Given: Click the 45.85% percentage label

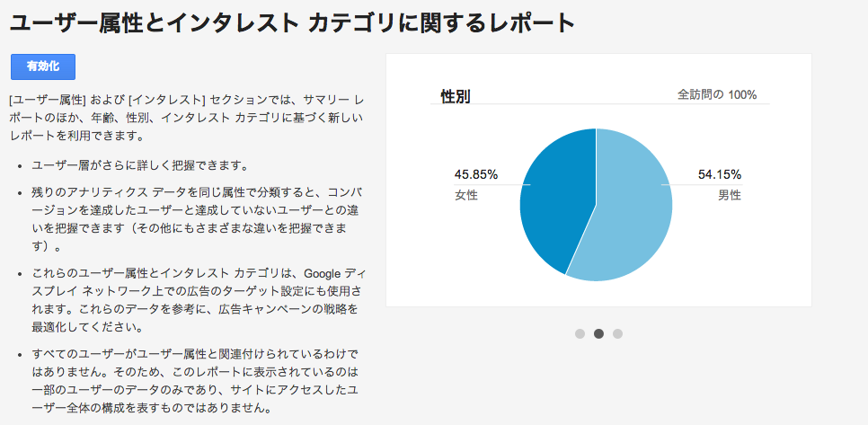Looking at the screenshot, I should tap(476, 175).
